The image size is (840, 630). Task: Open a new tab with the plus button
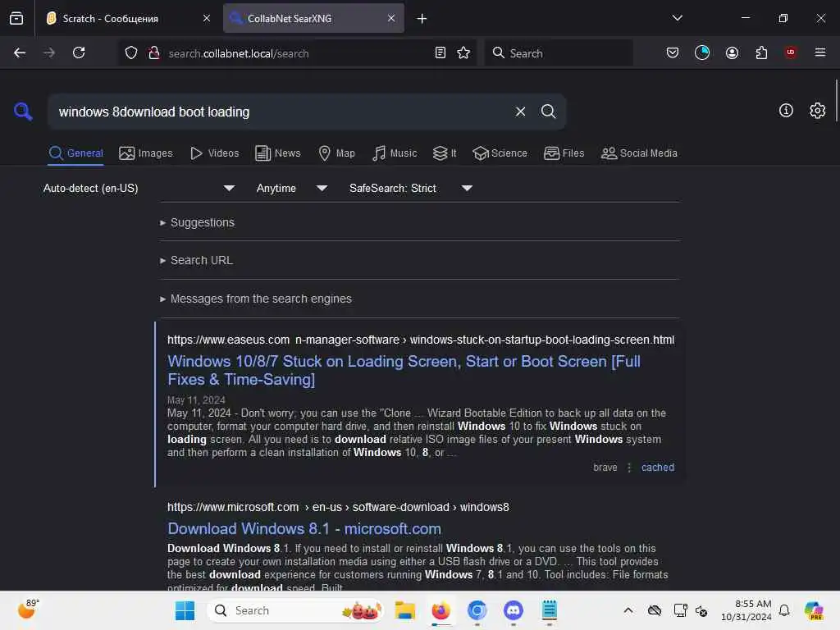422,19
